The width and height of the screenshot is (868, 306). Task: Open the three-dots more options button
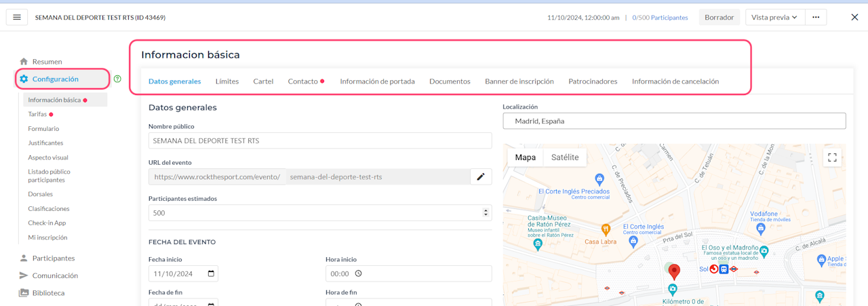pos(816,17)
